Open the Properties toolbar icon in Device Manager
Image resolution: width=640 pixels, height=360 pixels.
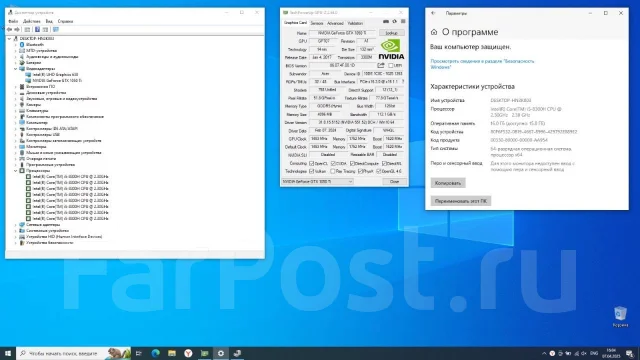(27, 29)
